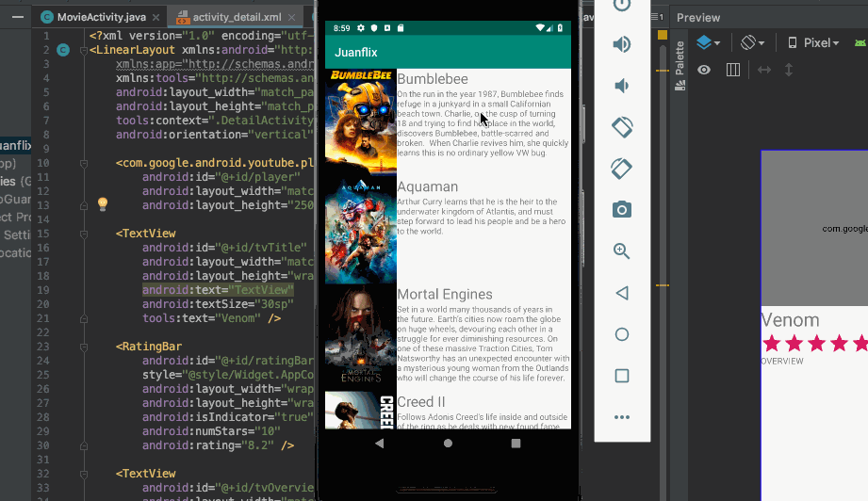Switch to MovieActivity.java tab
Viewport: 868px width, 501px height.
(101, 17)
